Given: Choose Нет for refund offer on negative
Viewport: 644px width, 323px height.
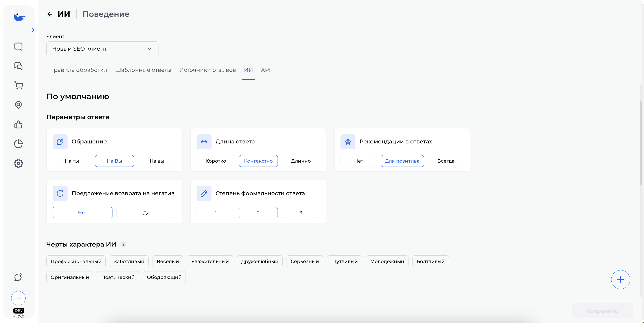Looking at the screenshot, I should point(83,213).
